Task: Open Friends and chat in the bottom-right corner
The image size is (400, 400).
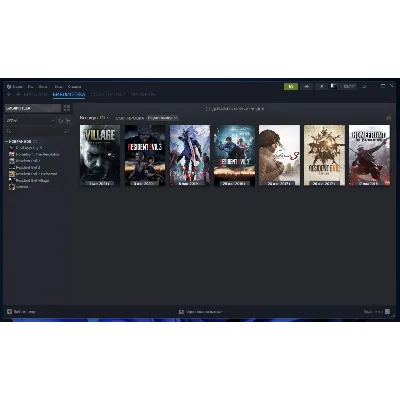Action: click(x=377, y=312)
